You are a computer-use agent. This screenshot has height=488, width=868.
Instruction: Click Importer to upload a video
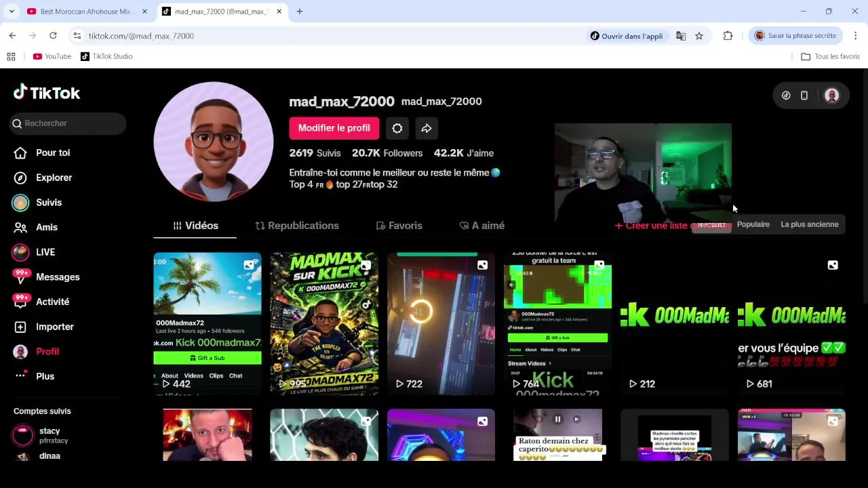pyautogui.click(x=44, y=327)
